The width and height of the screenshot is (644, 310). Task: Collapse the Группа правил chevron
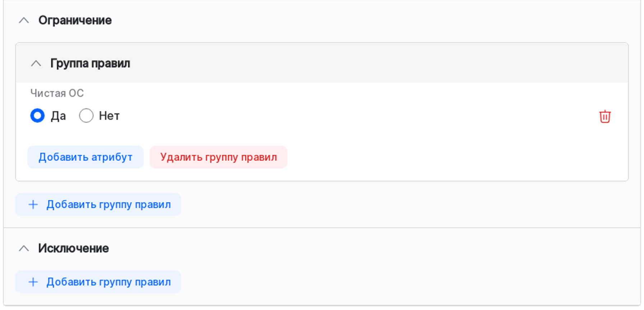(x=36, y=64)
